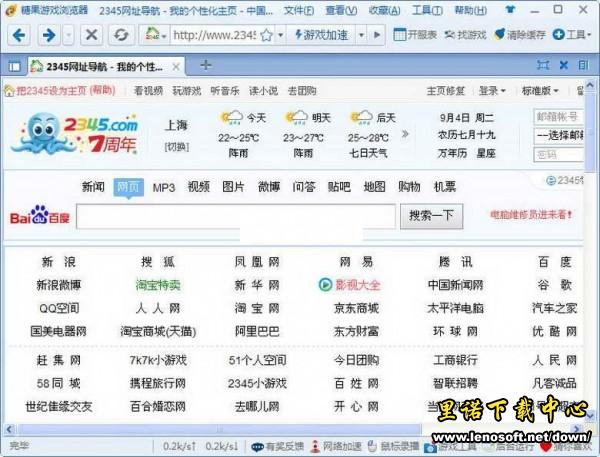Bookmark the page with the star icon

click(x=266, y=35)
